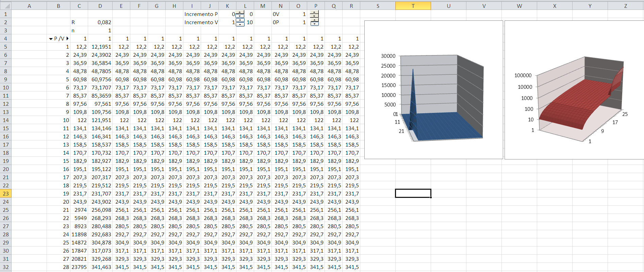
Task: Decrease Incremento V with spinner down arrow
Action: click(x=240, y=24)
